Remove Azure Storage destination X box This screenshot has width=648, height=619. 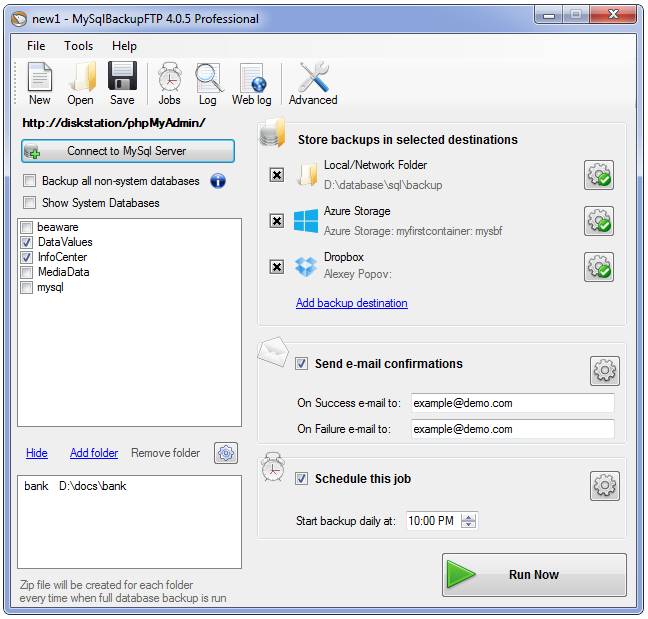coord(276,221)
